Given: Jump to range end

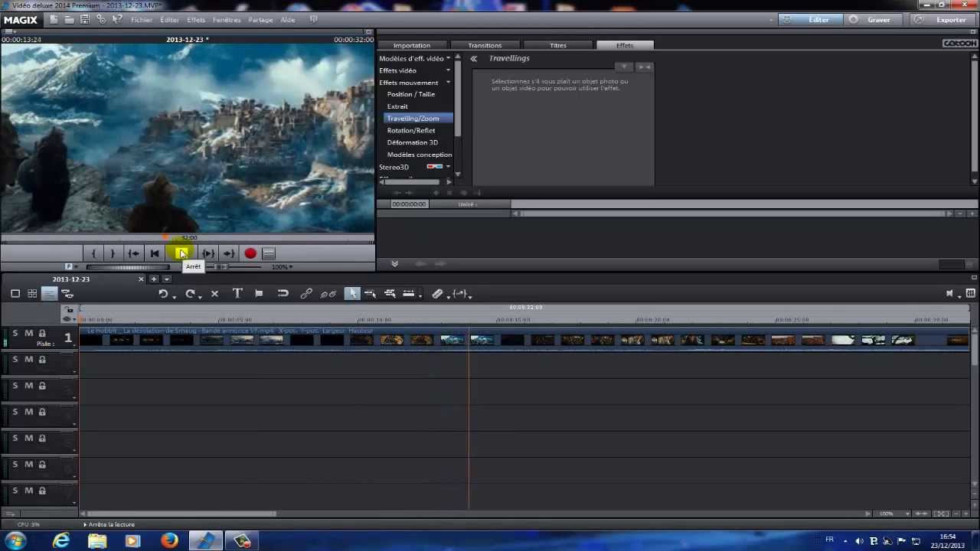Looking at the screenshot, I should [229, 253].
